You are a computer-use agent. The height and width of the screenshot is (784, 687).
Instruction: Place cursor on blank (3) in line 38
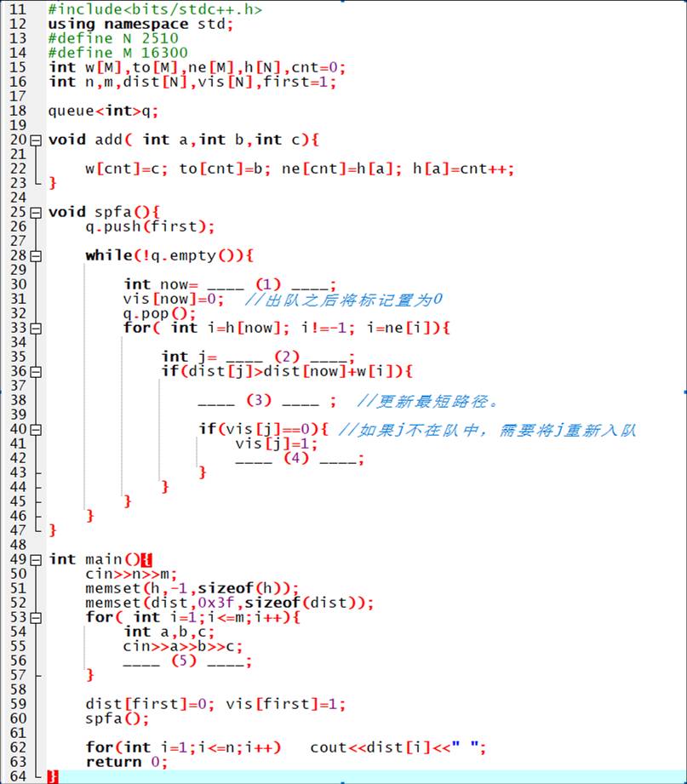[x=259, y=400]
